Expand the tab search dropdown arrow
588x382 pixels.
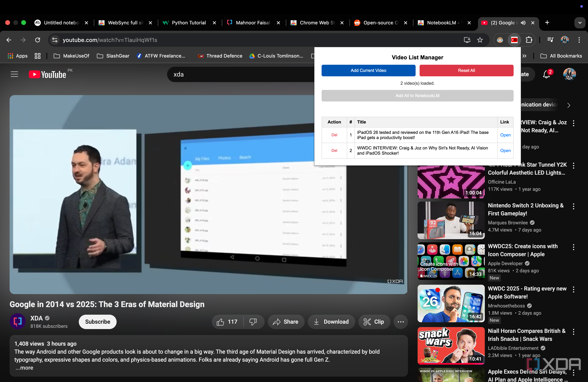pyautogui.click(x=580, y=23)
